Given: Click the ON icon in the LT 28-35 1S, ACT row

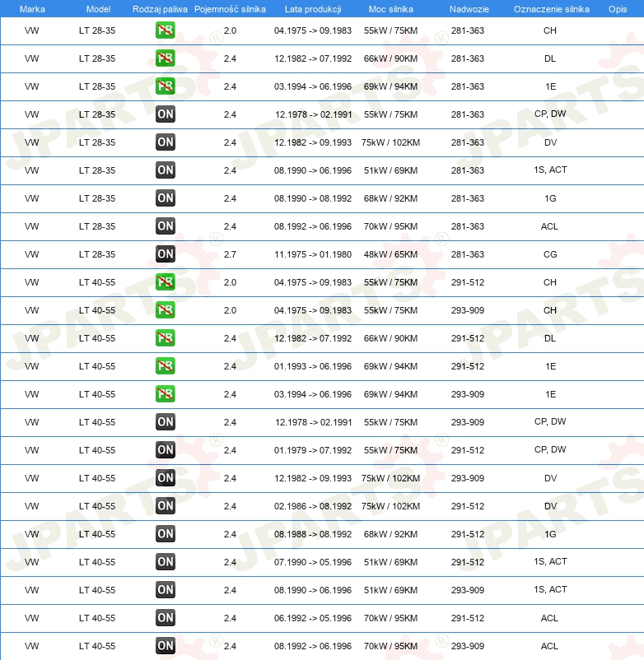Looking at the screenshot, I should (165, 170).
